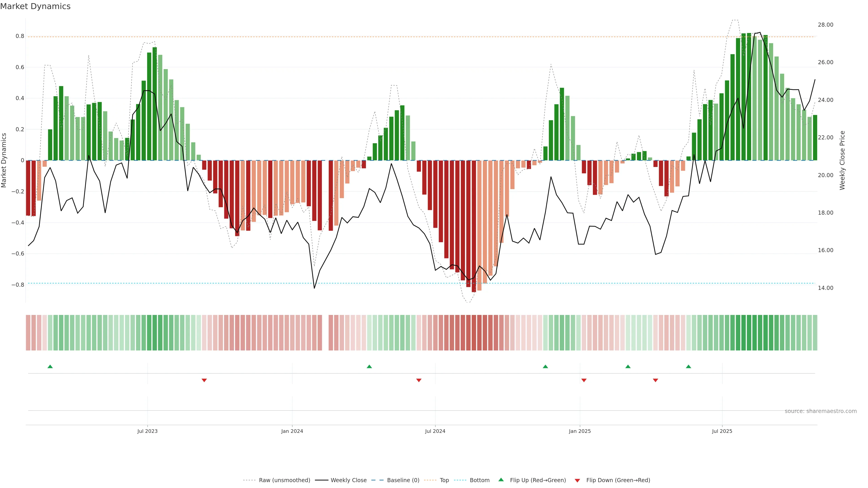Toggle the Bottom legend entry

click(x=479, y=480)
